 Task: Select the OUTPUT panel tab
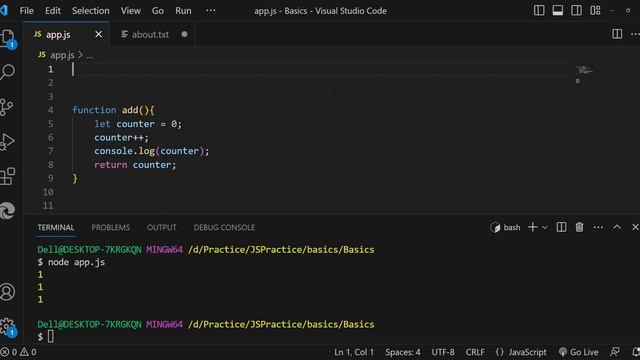(162, 227)
